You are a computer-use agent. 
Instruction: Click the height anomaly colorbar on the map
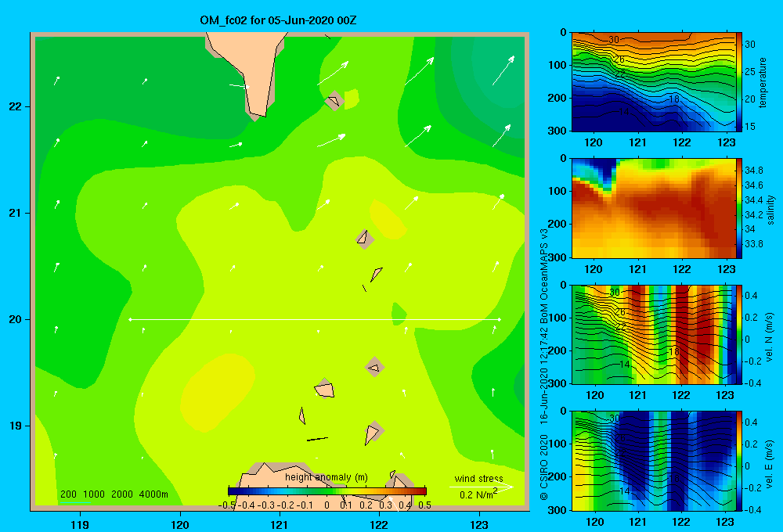click(x=327, y=491)
